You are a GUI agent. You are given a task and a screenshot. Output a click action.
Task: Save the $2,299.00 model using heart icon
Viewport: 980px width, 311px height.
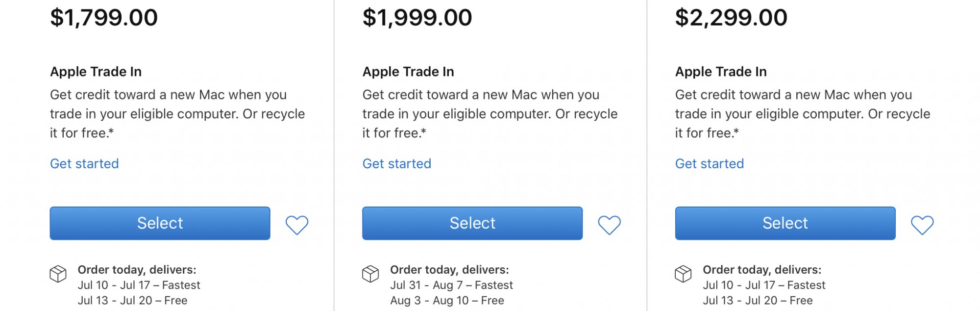tap(922, 225)
